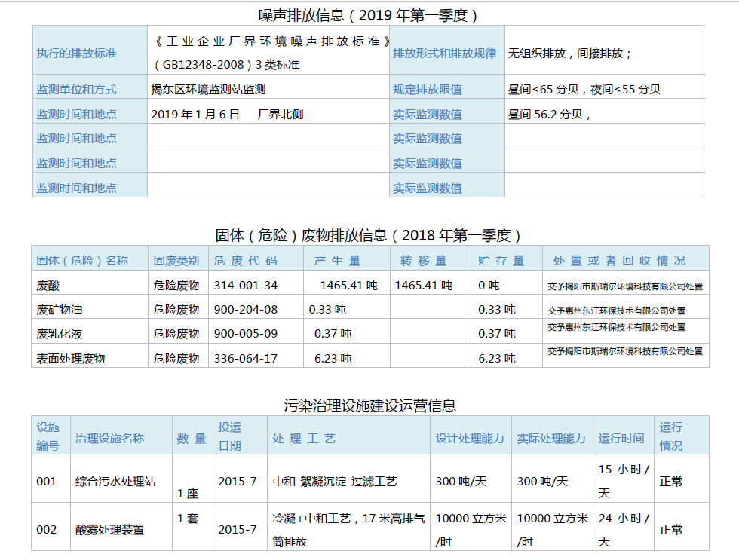Image resolution: width=739 pixels, height=560 pixels.
Task: Click the column header 治理设施名称
Action: click(x=109, y=439)
